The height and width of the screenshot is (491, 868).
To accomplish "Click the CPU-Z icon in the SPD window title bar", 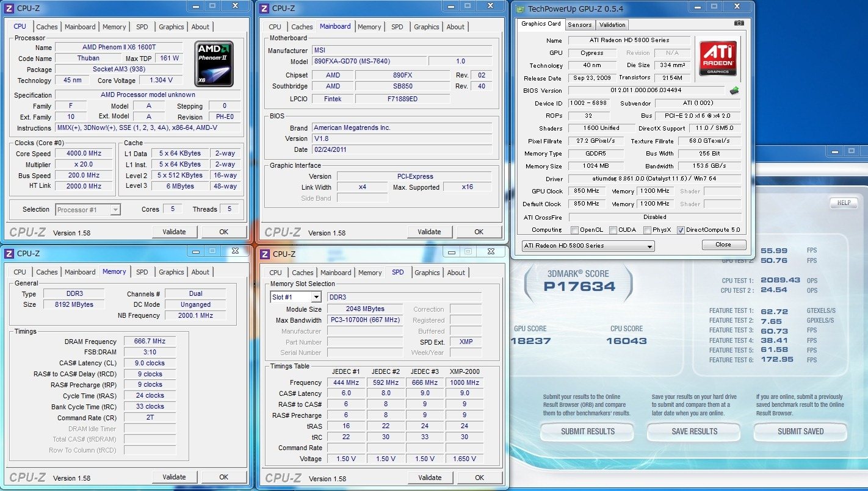I will point(265,254).
